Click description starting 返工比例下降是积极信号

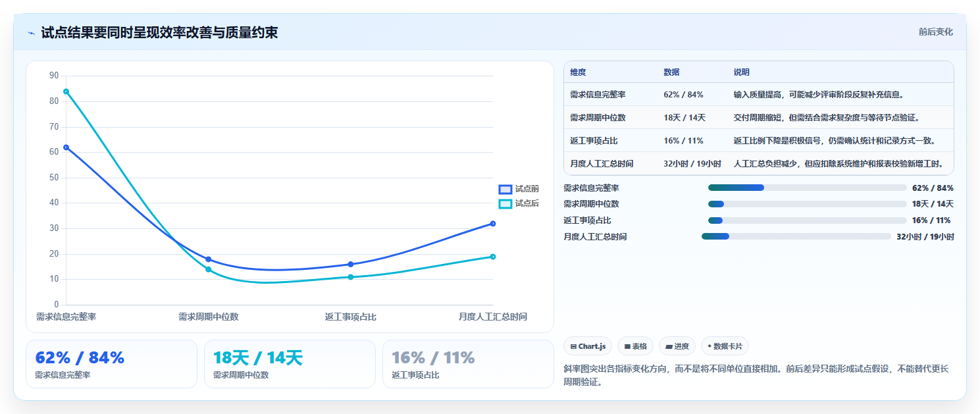(x=835, y=141)
